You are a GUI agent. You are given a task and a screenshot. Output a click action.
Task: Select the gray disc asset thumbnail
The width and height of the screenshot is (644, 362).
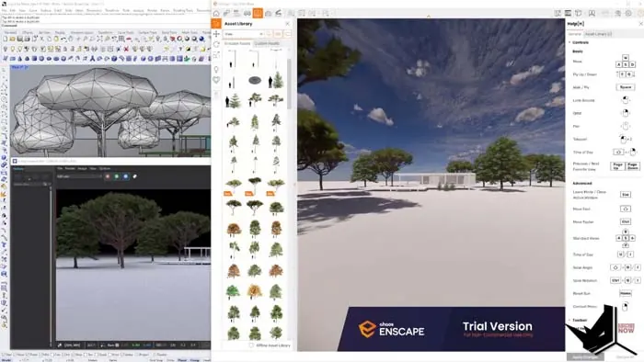point(255,80)
